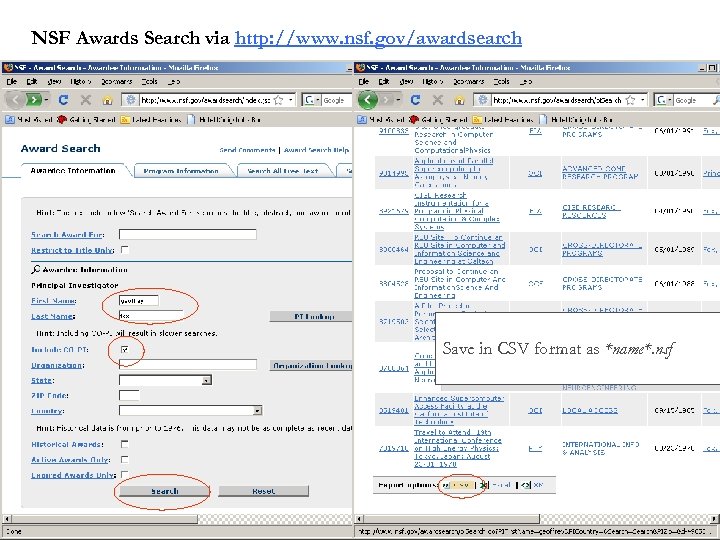Open Edit menu in left Firefox window
This screenshot has width=720, height=540.
(x=32, y=81)
